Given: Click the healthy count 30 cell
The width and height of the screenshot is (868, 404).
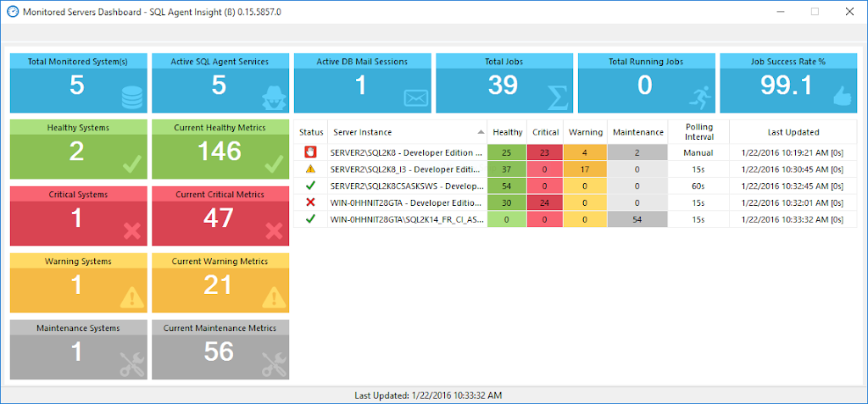Looking at the screenshot, I should point(507,202).
